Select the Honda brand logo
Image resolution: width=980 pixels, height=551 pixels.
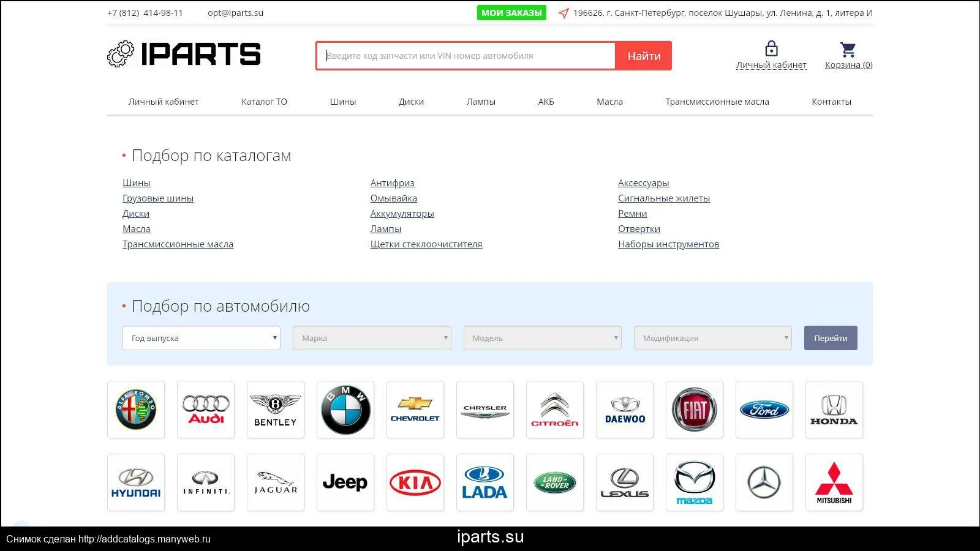[x=834, y=410]
